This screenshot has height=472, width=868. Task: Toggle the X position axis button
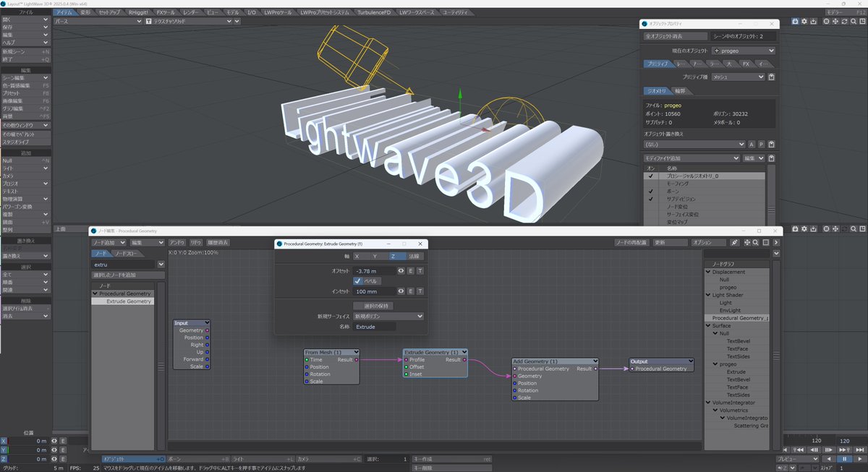[x=4, y=441]
